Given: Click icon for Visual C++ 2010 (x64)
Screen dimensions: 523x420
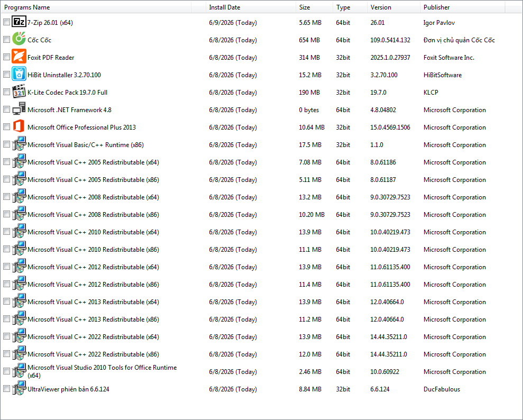Looking at the screenshot, I should pyautogui.click(x=19, y=231).
